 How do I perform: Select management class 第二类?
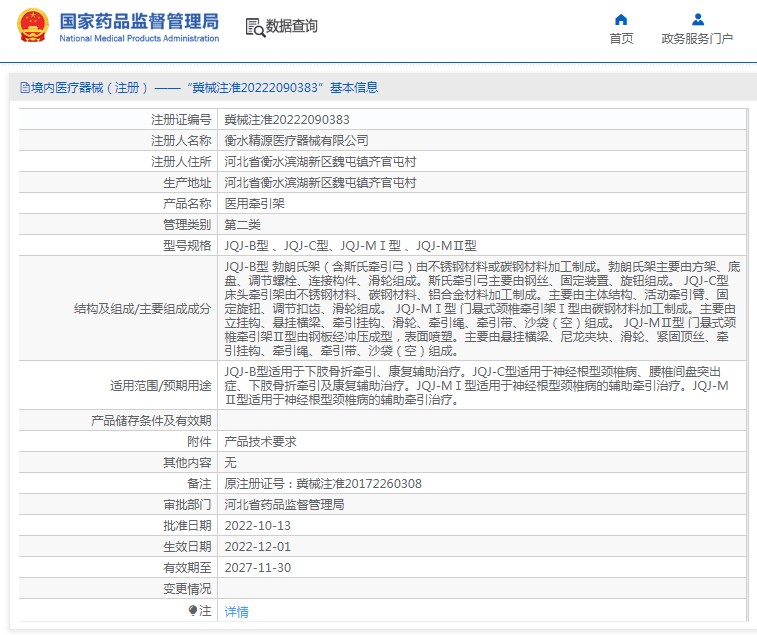tap(242, 225)
